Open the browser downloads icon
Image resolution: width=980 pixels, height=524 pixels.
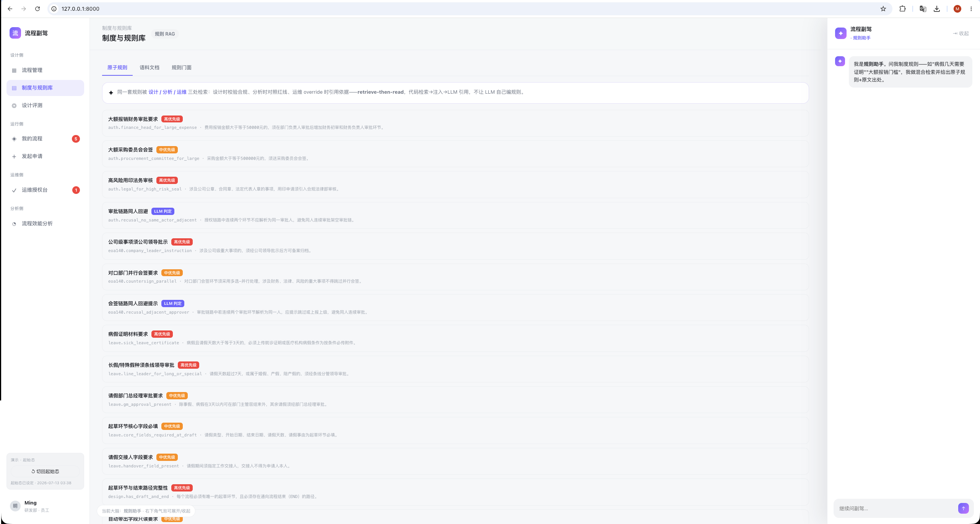[937, 9]
